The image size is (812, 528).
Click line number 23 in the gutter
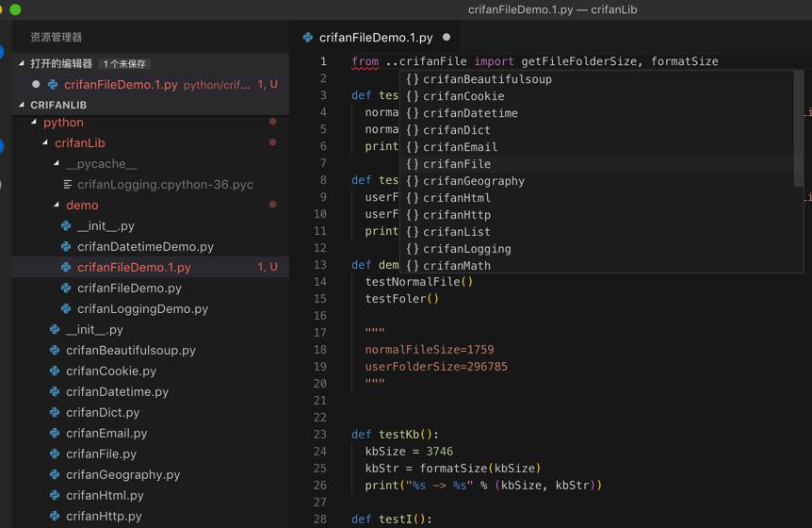click(x=320, y=435)
